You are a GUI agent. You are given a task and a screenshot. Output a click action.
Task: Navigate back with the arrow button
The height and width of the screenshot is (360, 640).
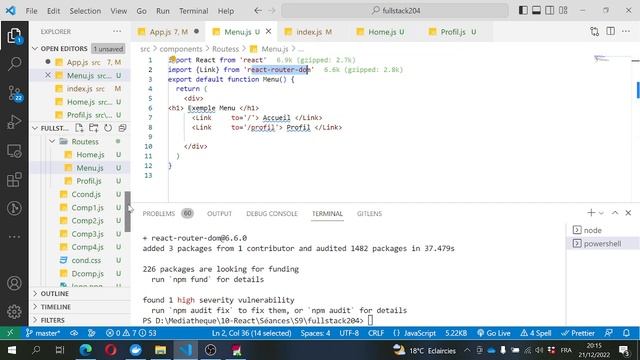[258, 11]
